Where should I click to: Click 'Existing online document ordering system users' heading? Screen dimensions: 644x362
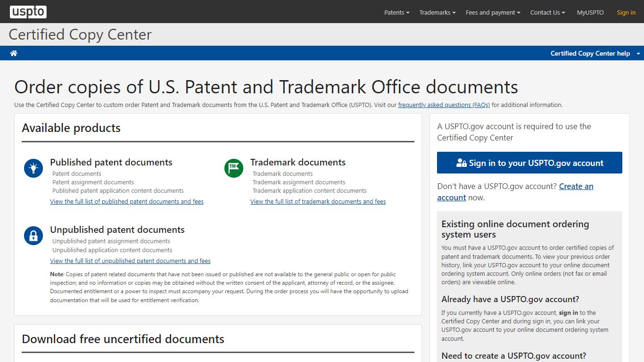point(515,229)
